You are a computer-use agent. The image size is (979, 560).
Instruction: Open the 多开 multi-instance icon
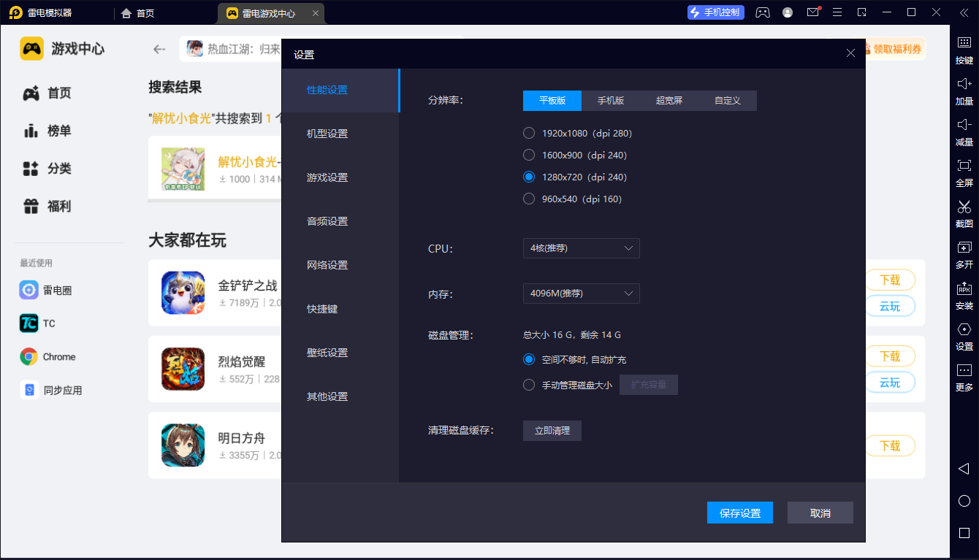[x=964, y=248]
